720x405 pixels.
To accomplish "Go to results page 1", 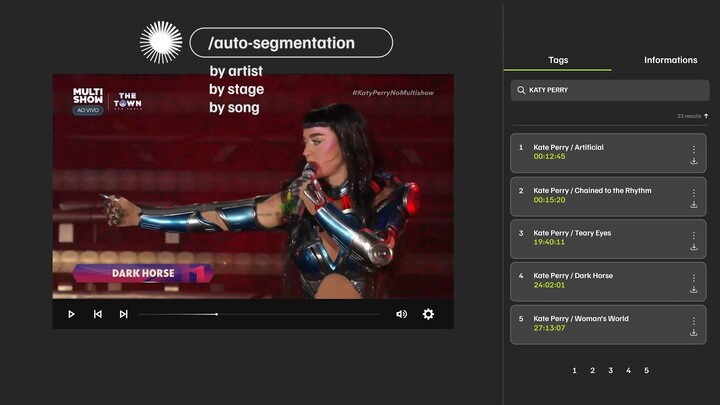I will (x=574, y=371).
